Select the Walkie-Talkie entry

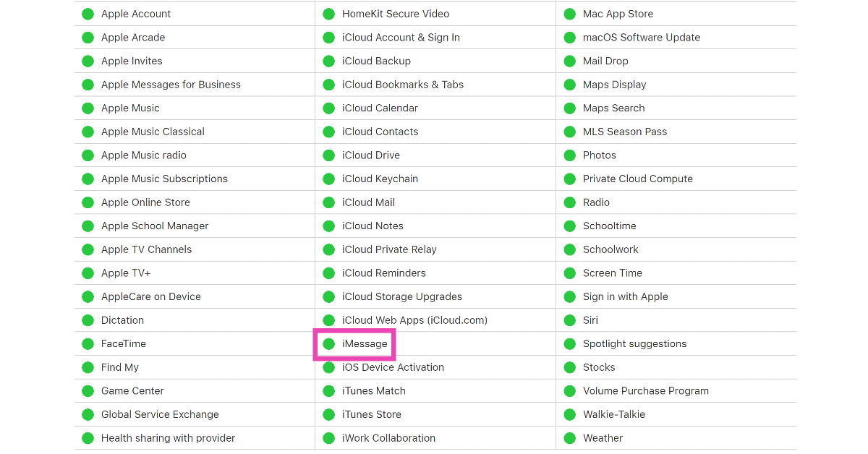614,415
